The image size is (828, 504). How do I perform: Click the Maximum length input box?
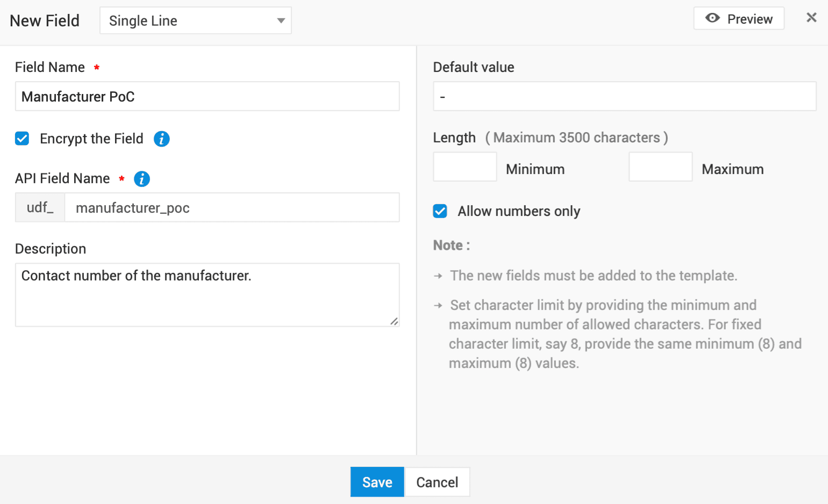click(660, 167)
